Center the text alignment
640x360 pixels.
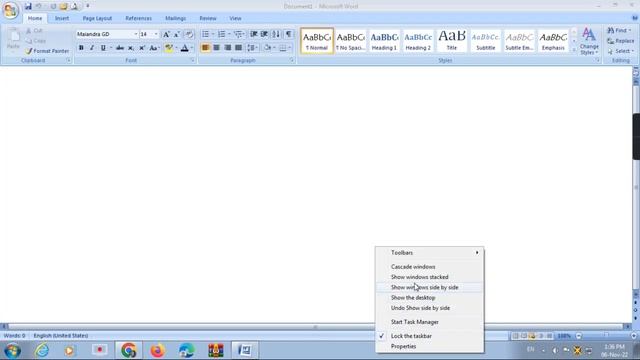[216, 48]
